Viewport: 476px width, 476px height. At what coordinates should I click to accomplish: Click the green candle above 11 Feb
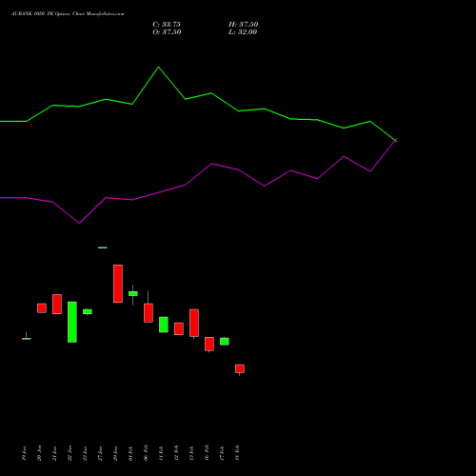point(164,325)
